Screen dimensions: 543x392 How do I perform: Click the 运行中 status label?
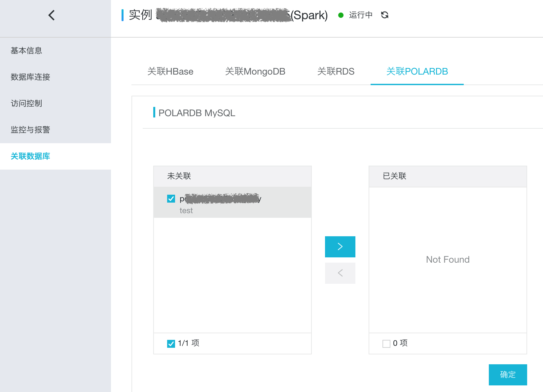[x=361, y=15]
